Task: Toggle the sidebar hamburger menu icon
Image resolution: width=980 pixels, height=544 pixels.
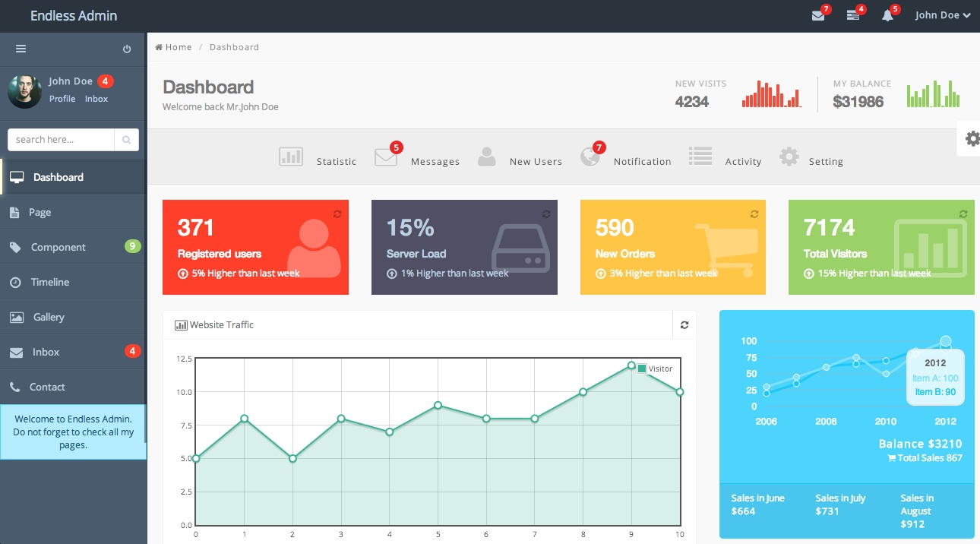Action: [x=21, y=49]
